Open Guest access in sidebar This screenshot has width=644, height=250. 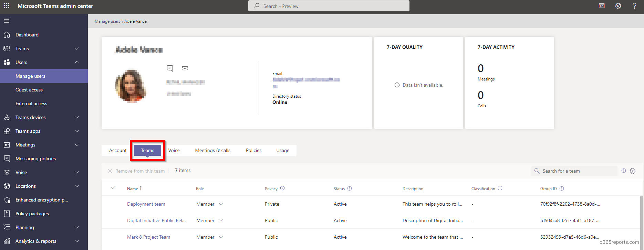point(44,90)
